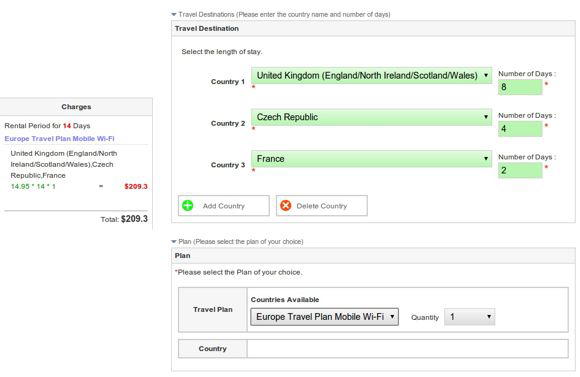Image resolution: width=580 pixels, height=377 pixels.
Task: Open the Europe Travel Plan Mobile Wi-Fi dropdown
Action: point(324,317)
